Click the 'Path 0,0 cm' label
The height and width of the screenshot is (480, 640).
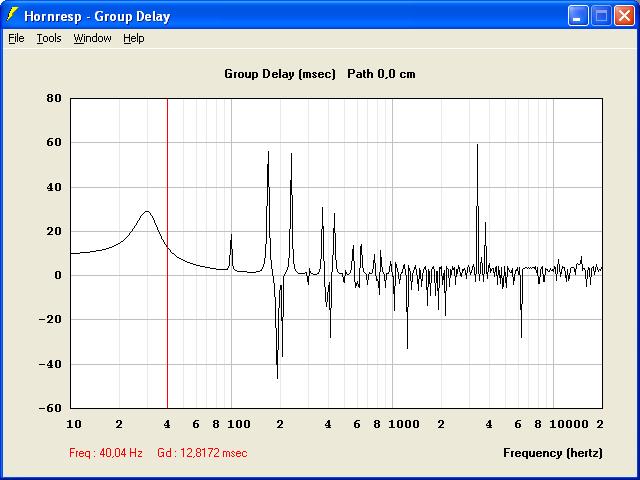click(381, 74)
